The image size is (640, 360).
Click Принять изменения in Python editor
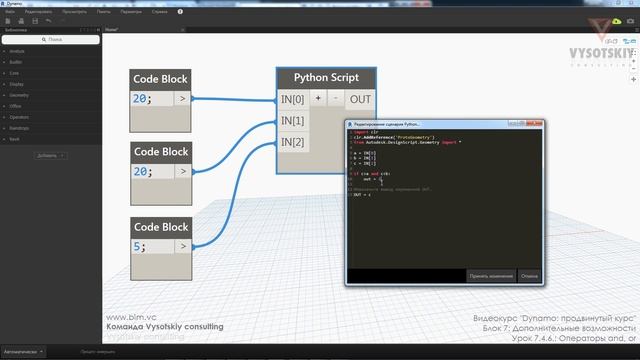491,276
